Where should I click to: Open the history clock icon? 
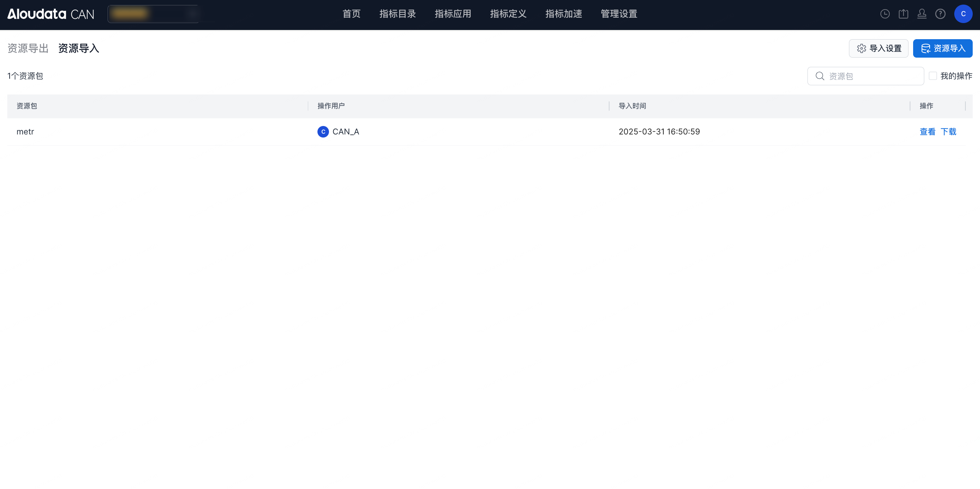[885, 14]
